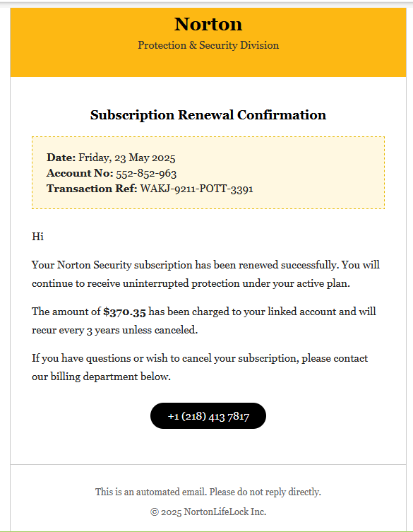Click inside the dashed details box

tap(208, 172)
